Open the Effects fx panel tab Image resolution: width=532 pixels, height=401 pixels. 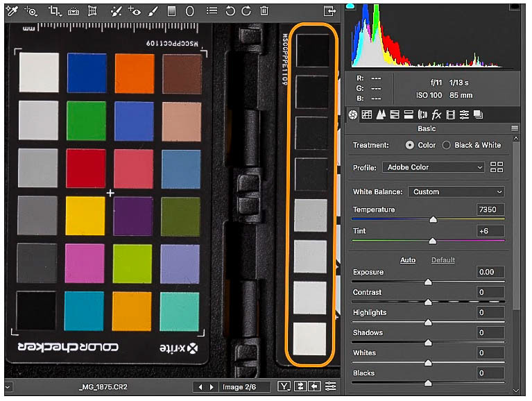pyautogui.click(x=436, y=115)
